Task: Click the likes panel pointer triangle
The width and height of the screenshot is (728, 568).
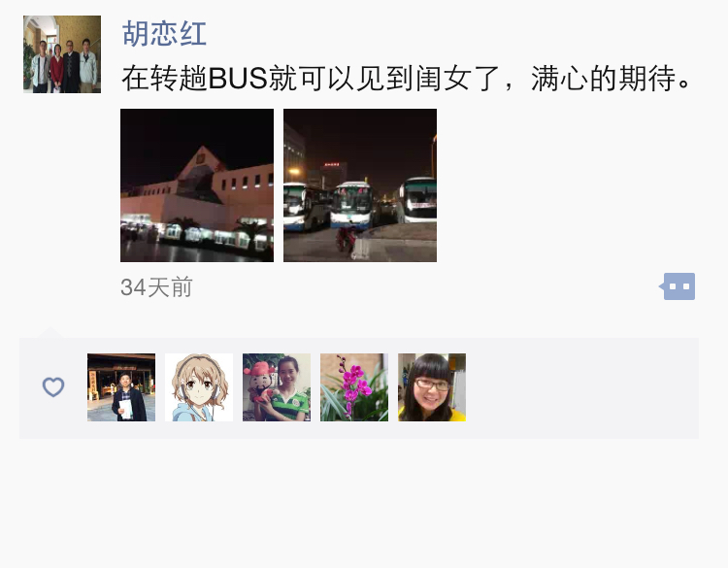Action: (x=50, y=332)
